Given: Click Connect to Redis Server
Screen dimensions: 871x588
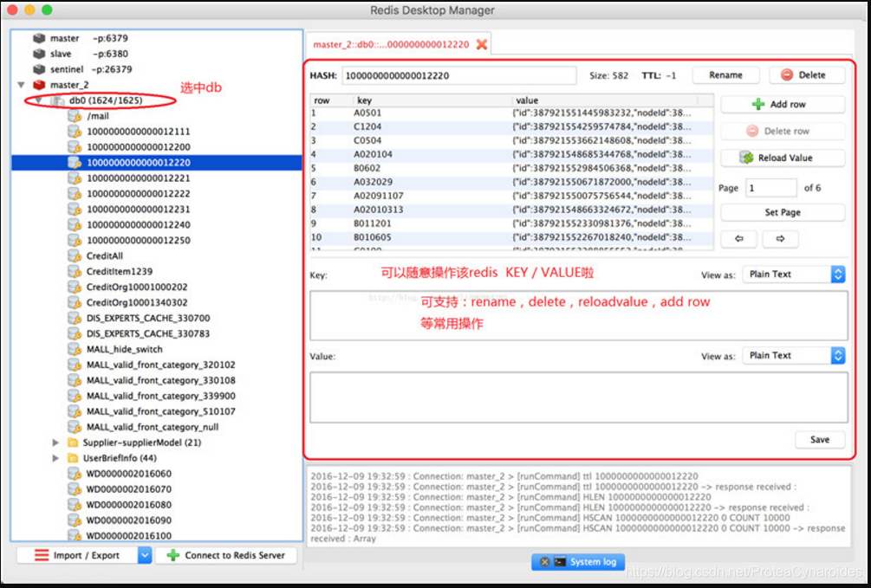Looking at the screenshot, I should tap(226, 555).
